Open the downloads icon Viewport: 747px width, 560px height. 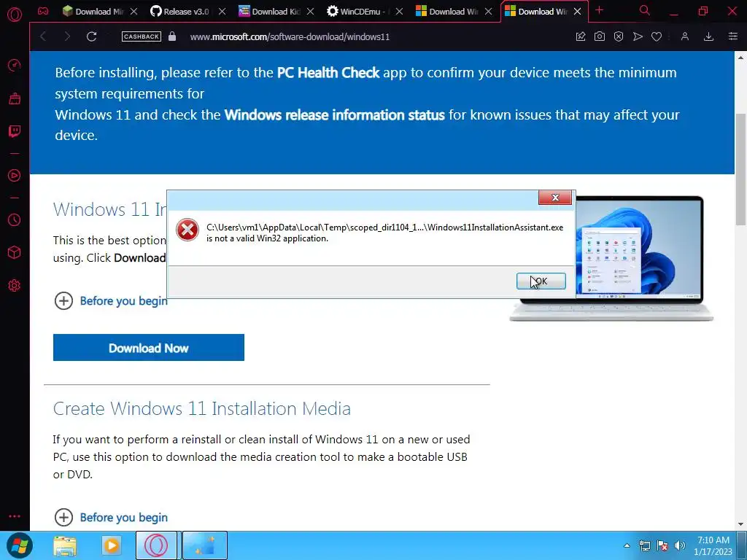pos(708,36)
